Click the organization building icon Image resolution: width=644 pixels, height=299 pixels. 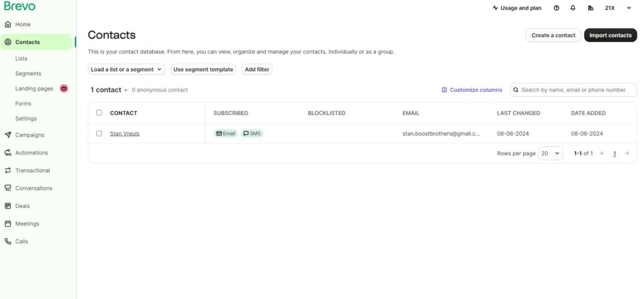(x=591, y=8)
